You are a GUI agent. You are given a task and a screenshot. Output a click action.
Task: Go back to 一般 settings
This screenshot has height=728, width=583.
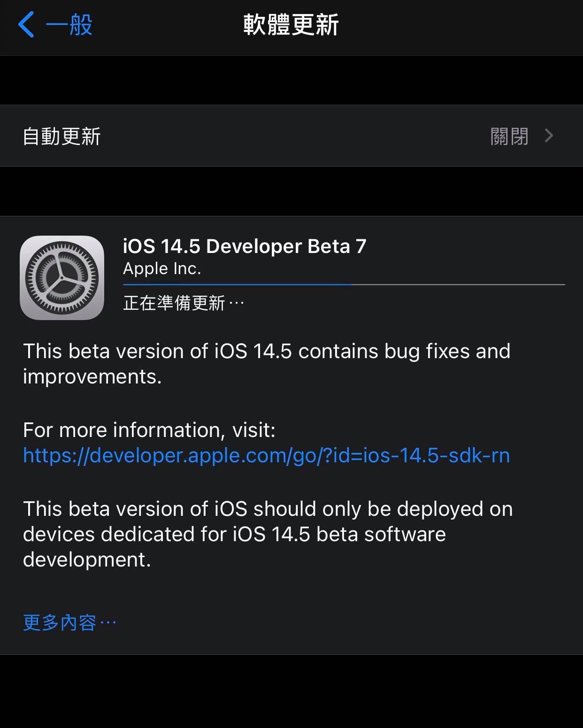coord(55,24)
